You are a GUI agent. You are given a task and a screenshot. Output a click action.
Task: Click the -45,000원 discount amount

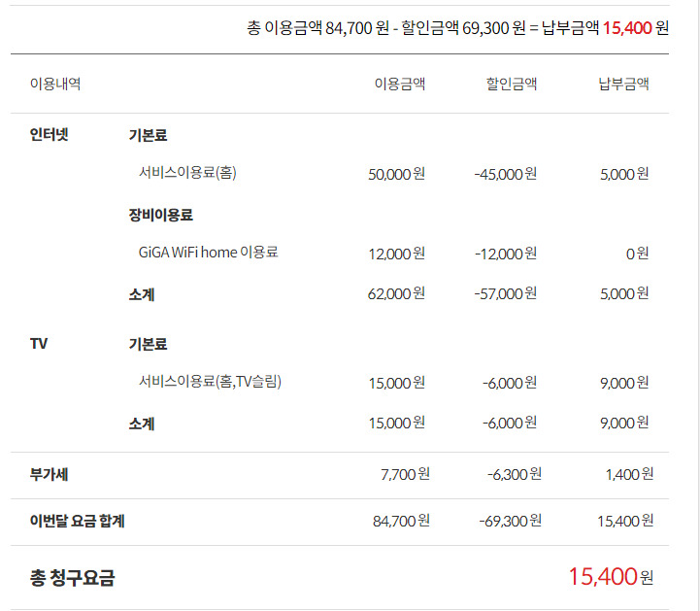click(x=505, y=174)
